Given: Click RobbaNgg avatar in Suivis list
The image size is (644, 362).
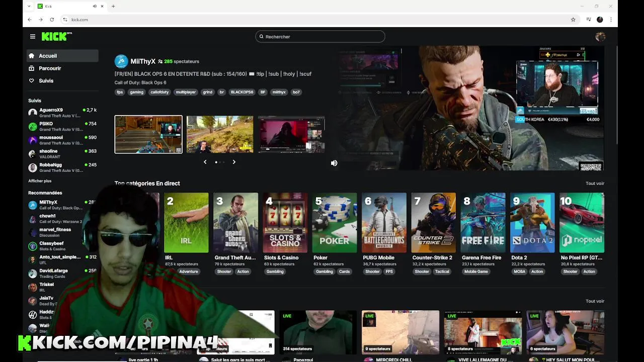Looking at the screenshot, I should click(33, 167).
